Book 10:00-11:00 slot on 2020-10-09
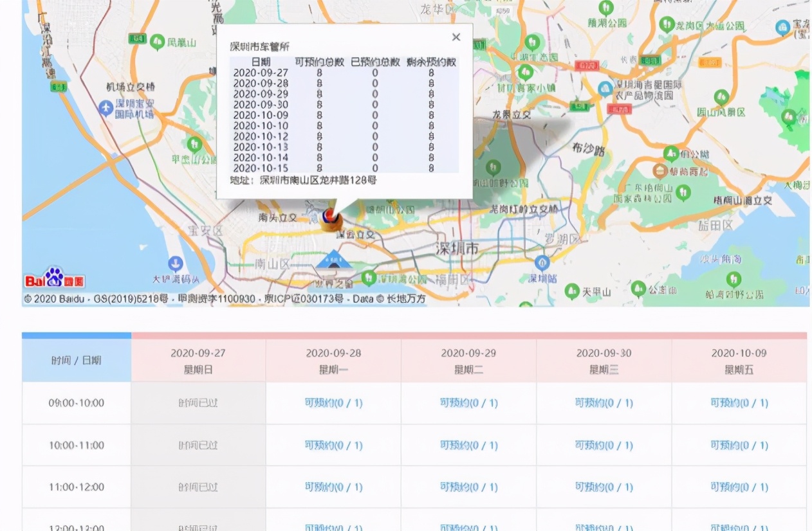The width and height of the screenshot is (812, 531). [x=739, y=445]
